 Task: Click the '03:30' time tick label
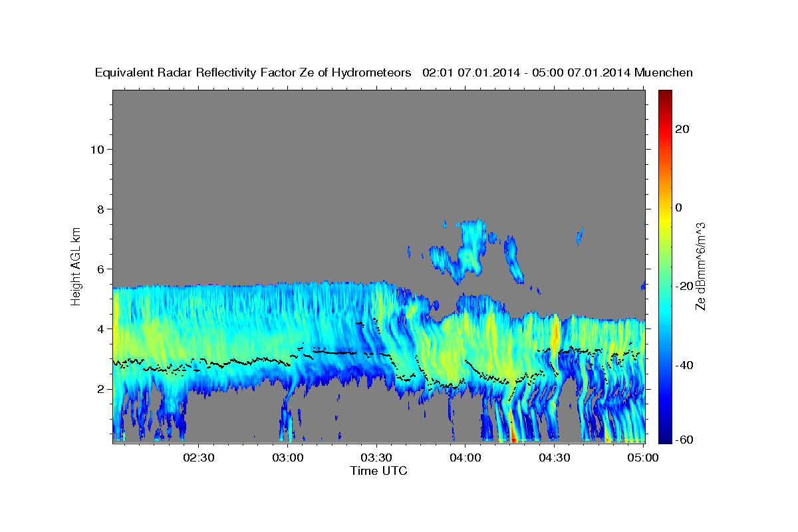pos(376,458)
